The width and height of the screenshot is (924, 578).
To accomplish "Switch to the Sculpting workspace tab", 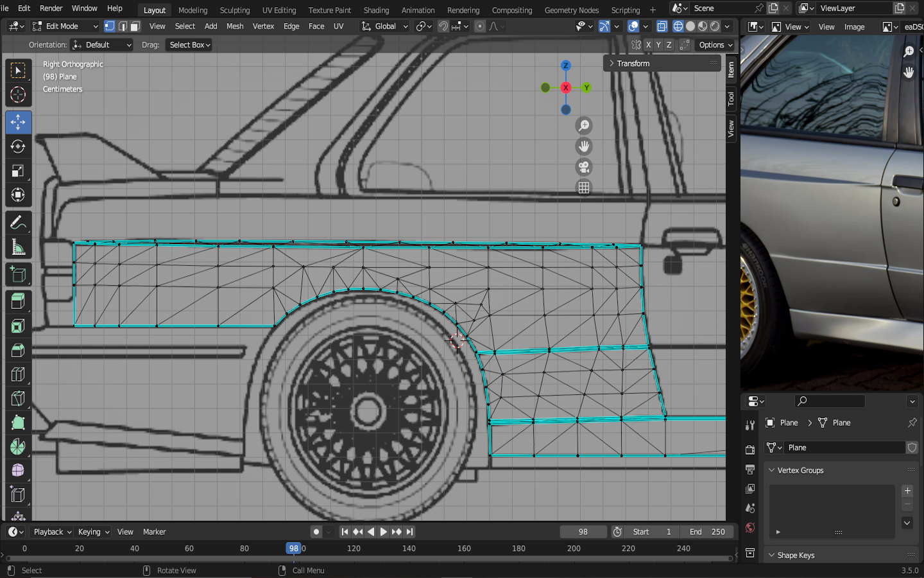I will [235, 10].
